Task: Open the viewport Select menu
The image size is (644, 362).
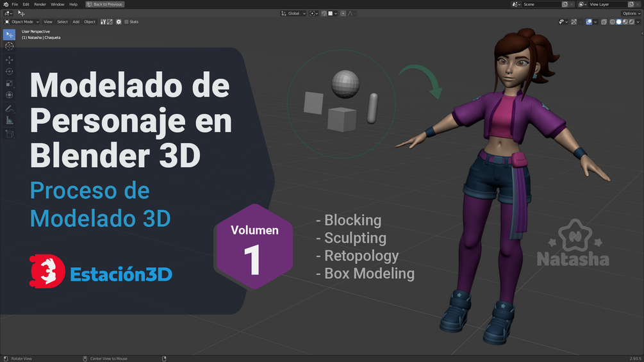Action: pyautogui.click(x=62, y=22)
